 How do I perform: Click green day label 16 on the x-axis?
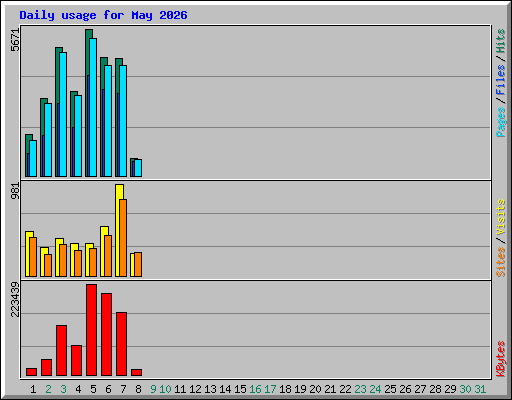(x=255, y=389)
